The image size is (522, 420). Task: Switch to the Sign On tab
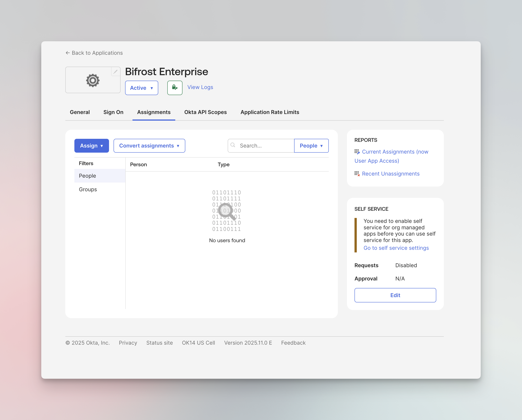point(113,112)
